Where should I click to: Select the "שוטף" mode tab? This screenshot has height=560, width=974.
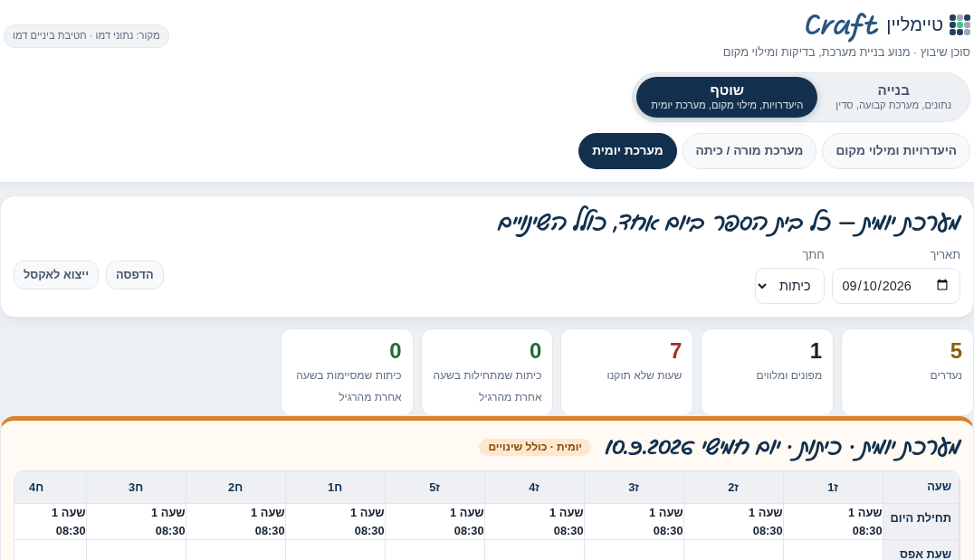tap(727, 97)
